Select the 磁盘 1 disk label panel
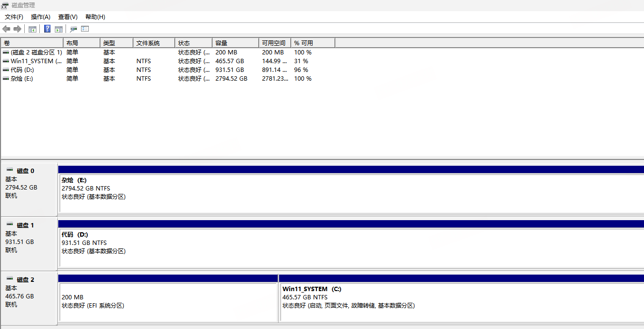Image resolution: width=644 pixels, height=329 pixels. coord(29,243)
